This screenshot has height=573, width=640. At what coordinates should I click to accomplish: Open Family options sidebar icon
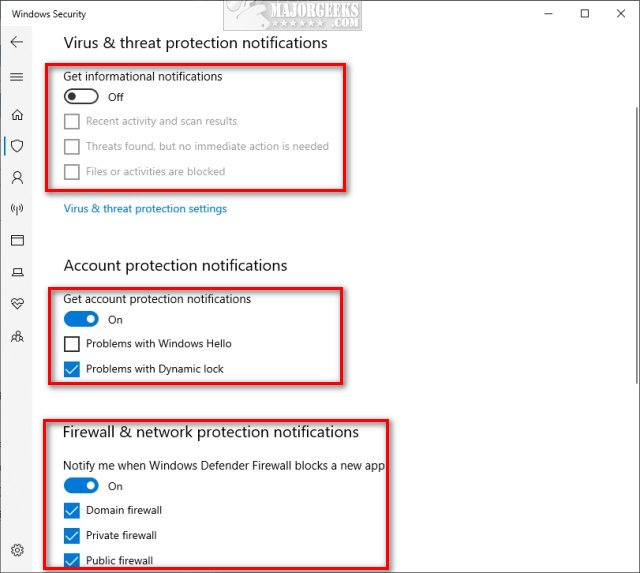click(x=17, y=336)
